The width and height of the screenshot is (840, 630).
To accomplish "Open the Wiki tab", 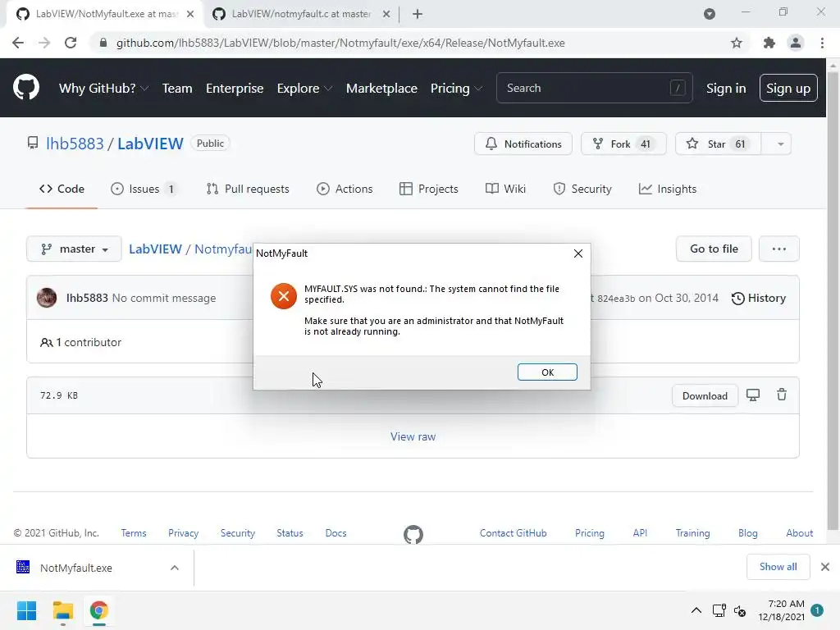I will pos(505,189).
